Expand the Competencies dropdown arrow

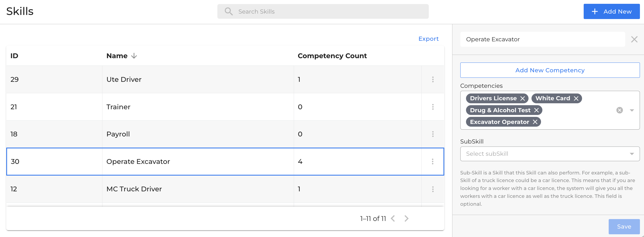632,110
